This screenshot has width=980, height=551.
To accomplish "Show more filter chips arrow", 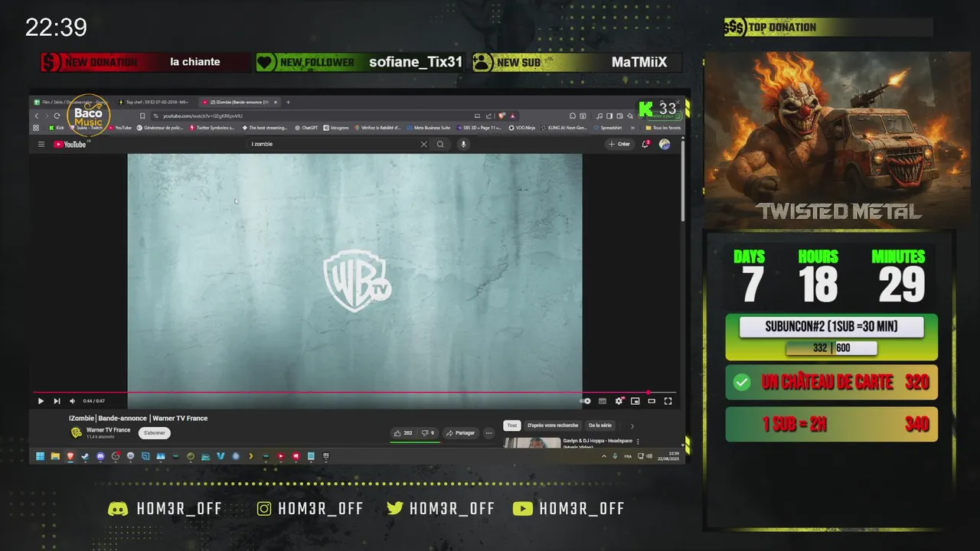I will (x=632, y=425).
